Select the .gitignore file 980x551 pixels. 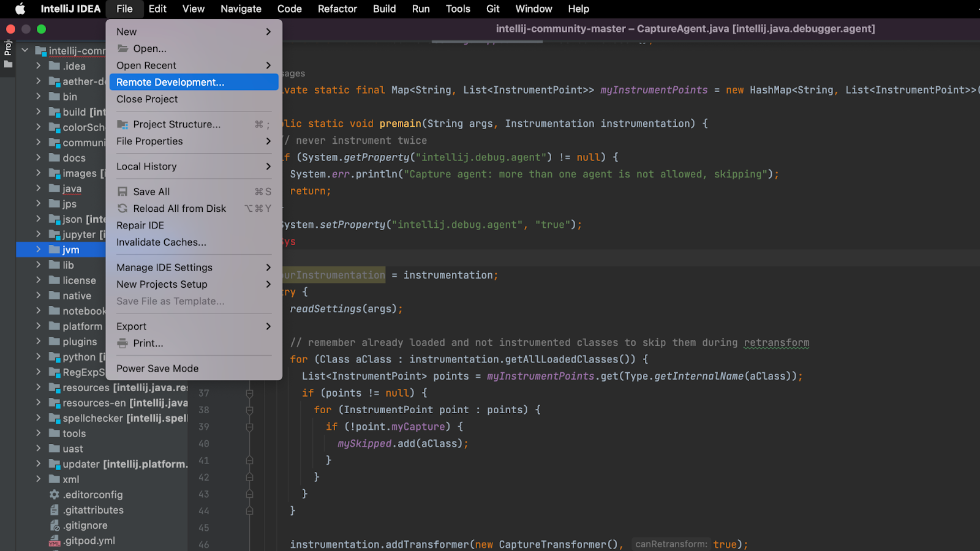85,525
